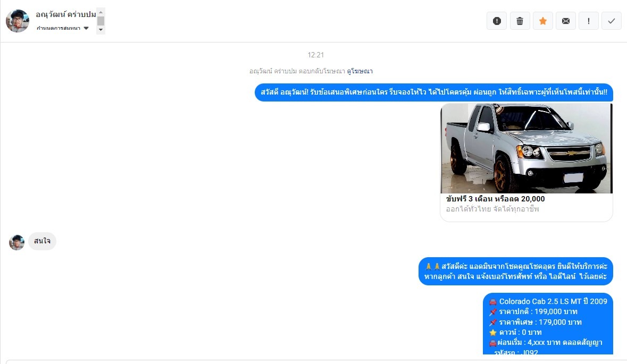Click the spam report exclamation circle icon
The height and width of the screenshot is (364, 627).
point(497,21)
